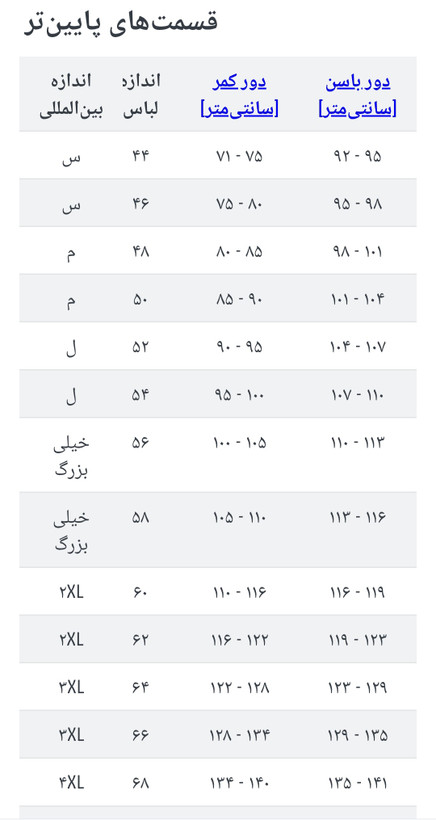Click waist value ۱۲۲ - ۱۲۸
The image size is (436, 820).
239,687
